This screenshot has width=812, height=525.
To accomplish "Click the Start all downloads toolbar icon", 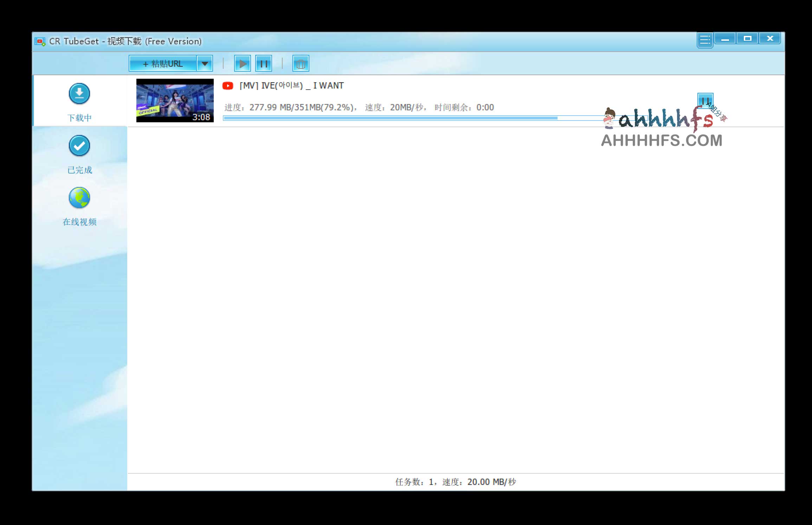I will point(243,64).
